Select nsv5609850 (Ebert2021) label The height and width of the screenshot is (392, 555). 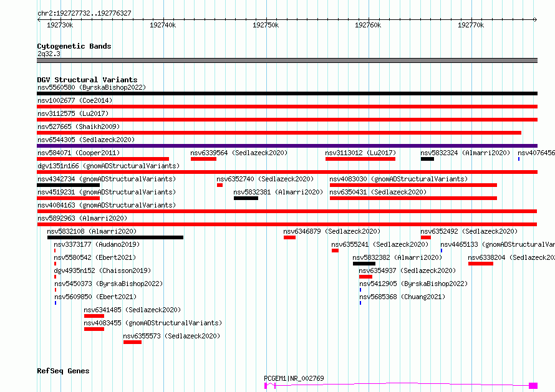(x=95, y=297)
